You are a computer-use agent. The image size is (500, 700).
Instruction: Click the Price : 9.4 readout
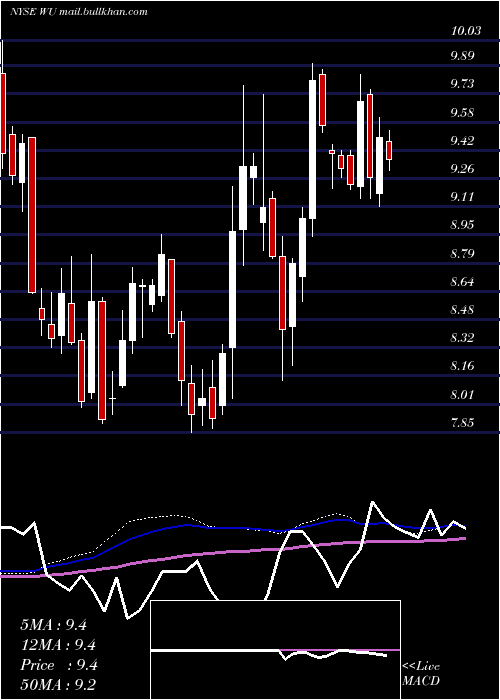(x=58, y=665)
